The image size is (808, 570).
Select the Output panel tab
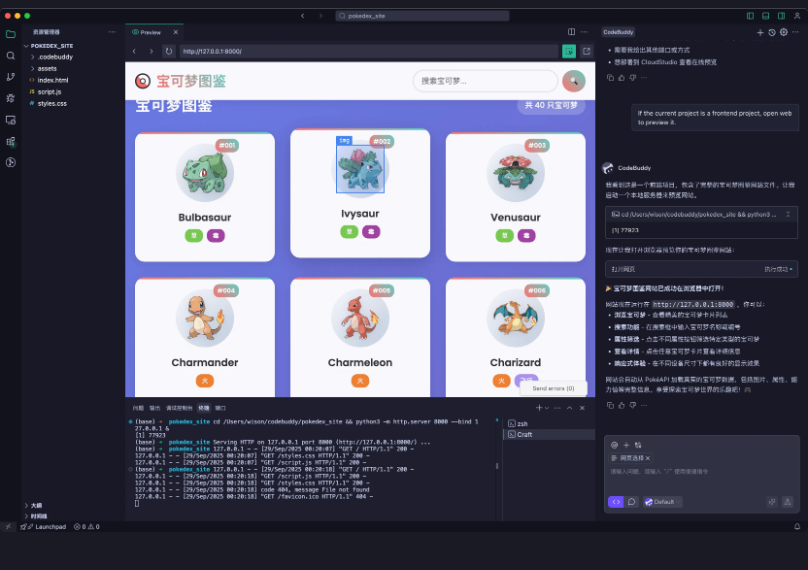click(155, 408)
